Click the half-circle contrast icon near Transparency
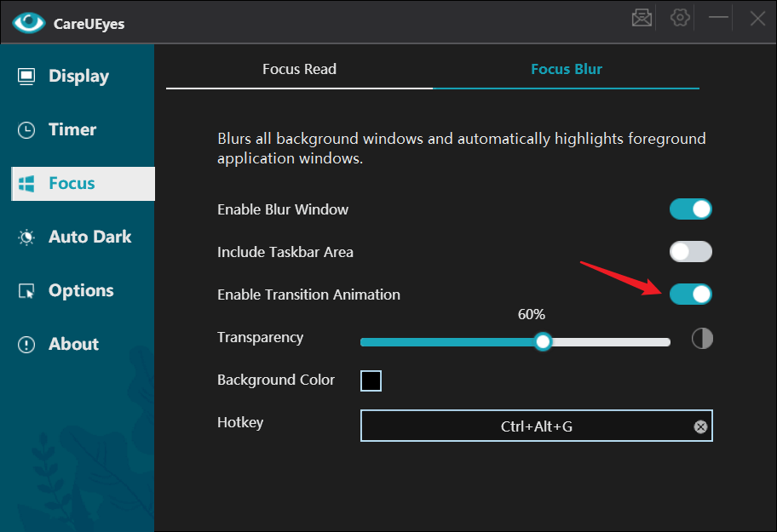Image resolution: width=777 pixels, height=532 pixels. point(702,339)
